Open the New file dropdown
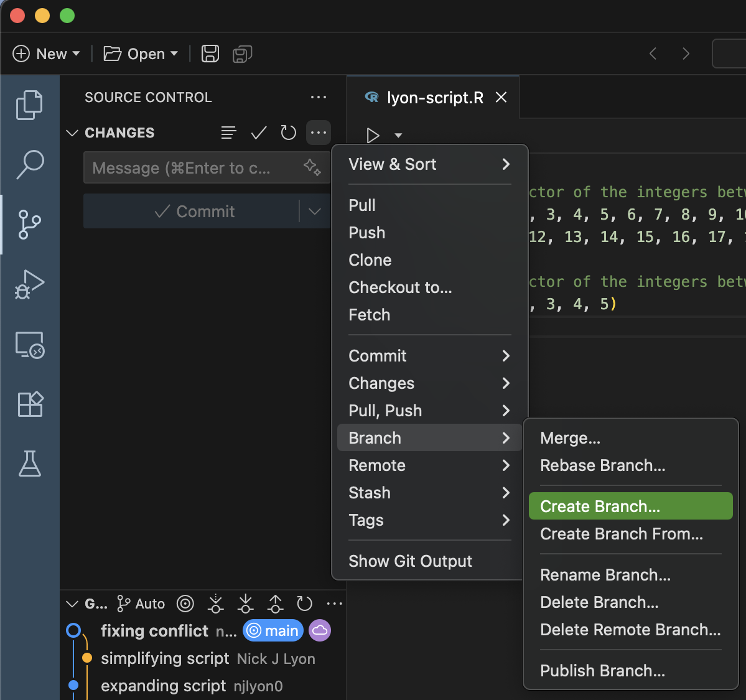Viewport: 746px width, 700px height. pos(76,54)
